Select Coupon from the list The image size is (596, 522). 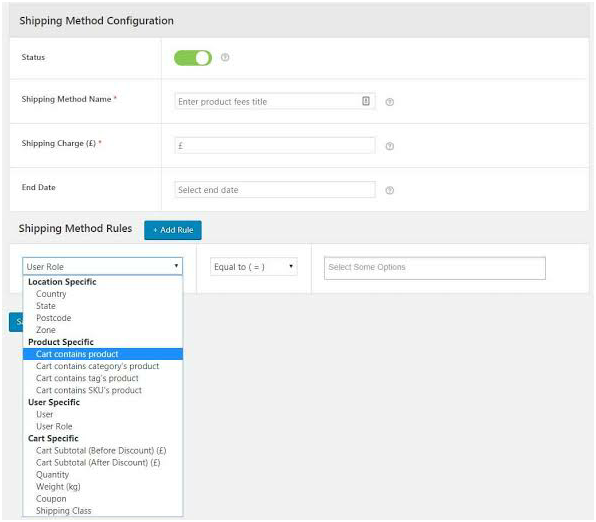pos(103,499)
